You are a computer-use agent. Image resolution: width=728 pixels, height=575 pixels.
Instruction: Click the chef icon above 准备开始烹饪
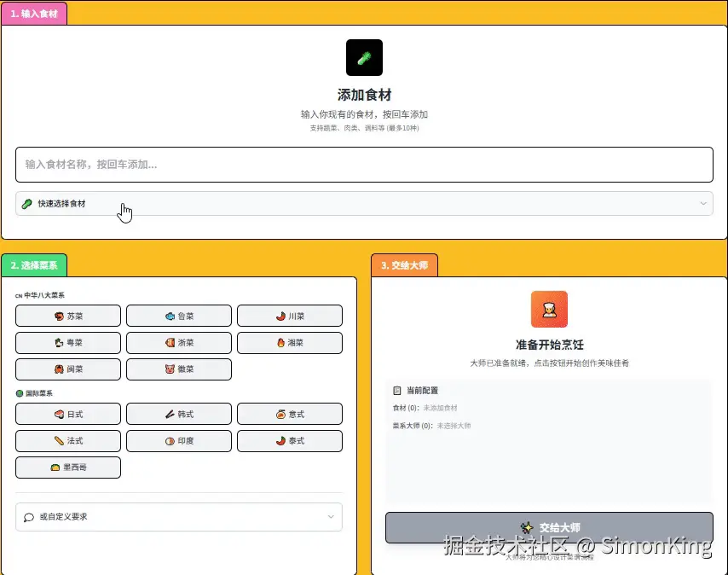[x=549, y=310]
